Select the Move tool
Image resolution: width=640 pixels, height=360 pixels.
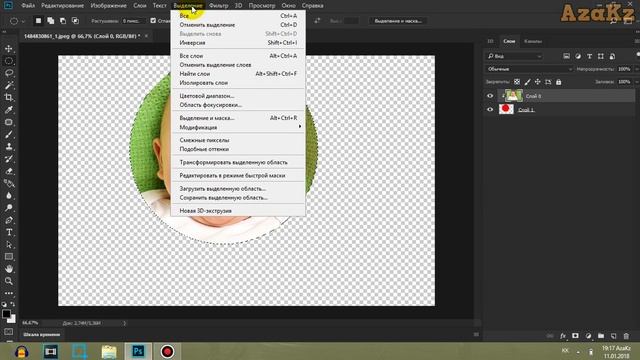(9, 49)
